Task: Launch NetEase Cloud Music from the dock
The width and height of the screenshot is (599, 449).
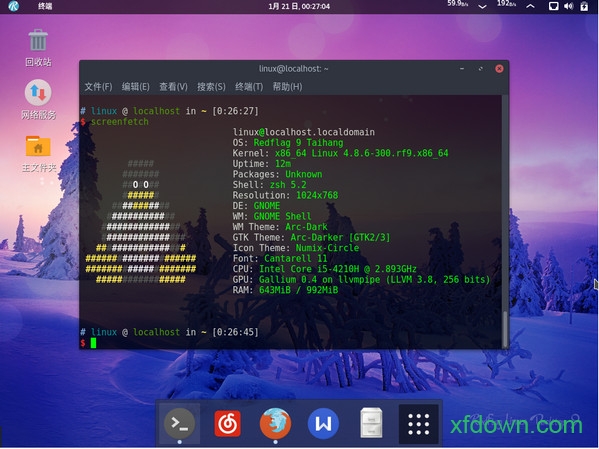Action: click(x=228, y=423)
